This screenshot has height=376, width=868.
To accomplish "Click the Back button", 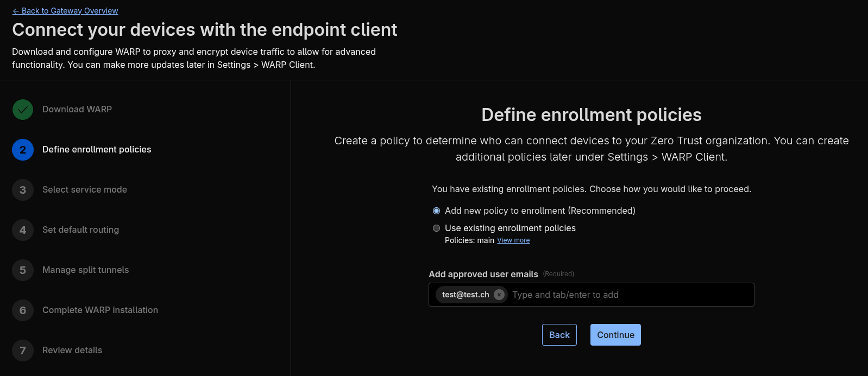I will point(559,335).
